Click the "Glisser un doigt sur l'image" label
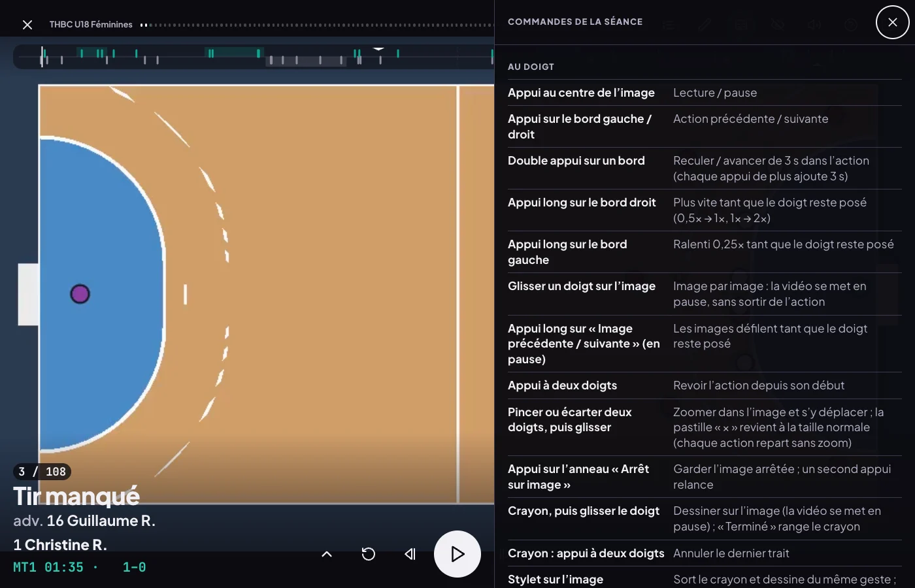Image resolution: width=915 pixels, height=588 pixels. [x=582, y=286]
